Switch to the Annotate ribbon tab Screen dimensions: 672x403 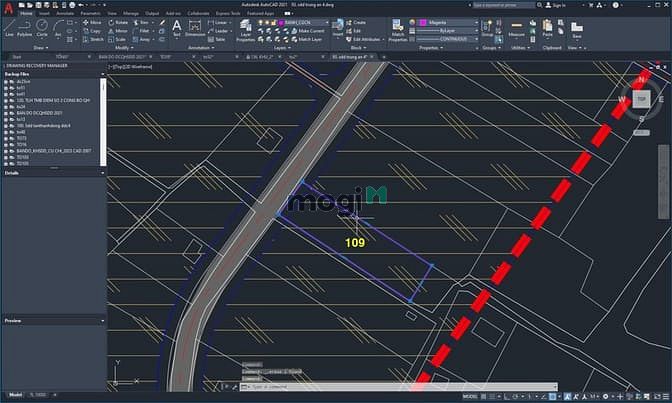click(x=65, y=13)
